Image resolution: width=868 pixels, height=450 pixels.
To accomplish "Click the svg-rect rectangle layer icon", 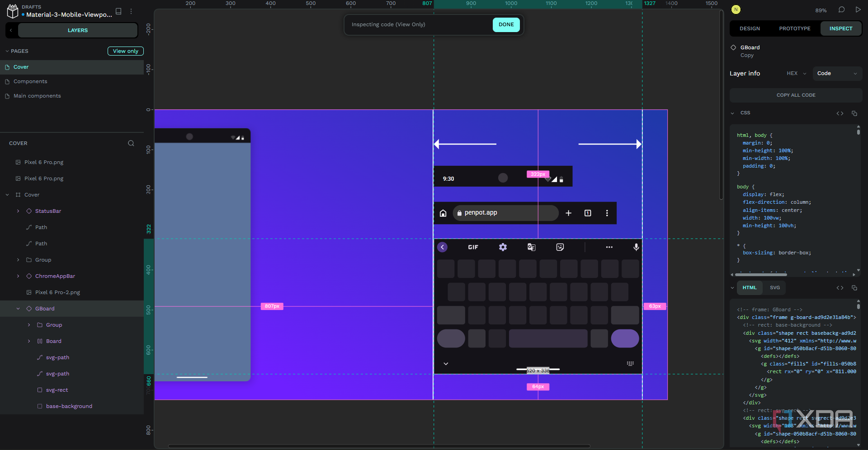I will tap(40, 390).
